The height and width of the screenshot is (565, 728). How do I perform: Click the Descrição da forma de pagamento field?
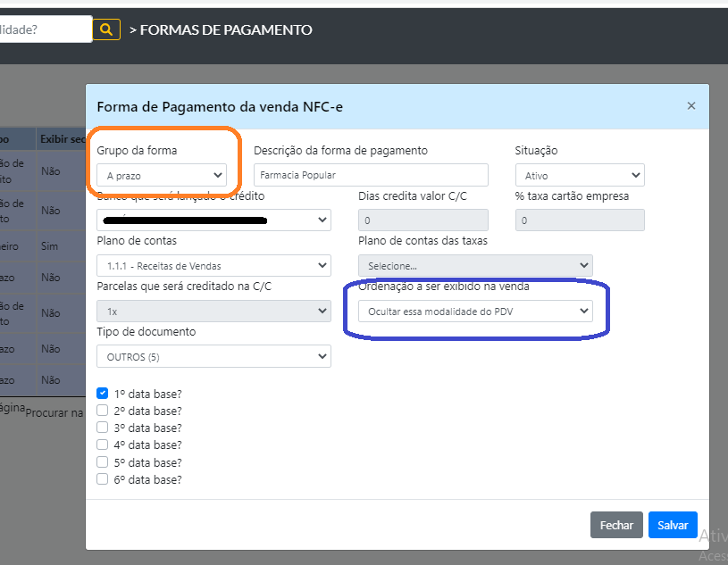[x=371, y=175]
